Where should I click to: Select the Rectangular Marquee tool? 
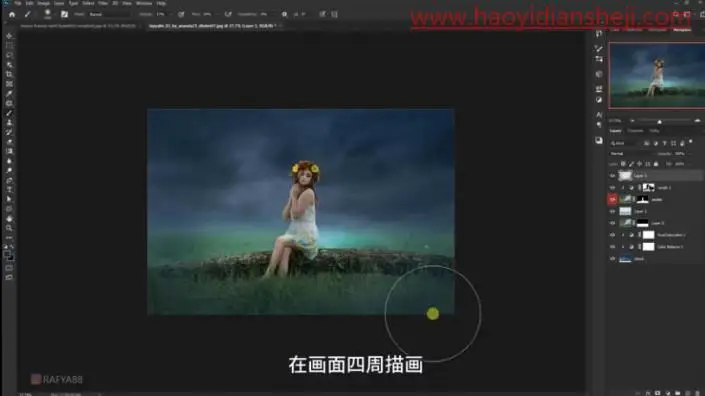click(x=9, y=45)
